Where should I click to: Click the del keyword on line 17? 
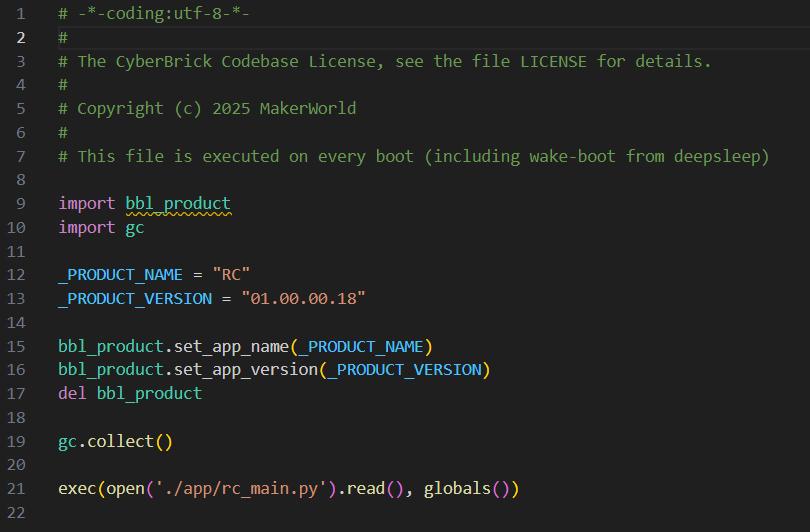72,394
